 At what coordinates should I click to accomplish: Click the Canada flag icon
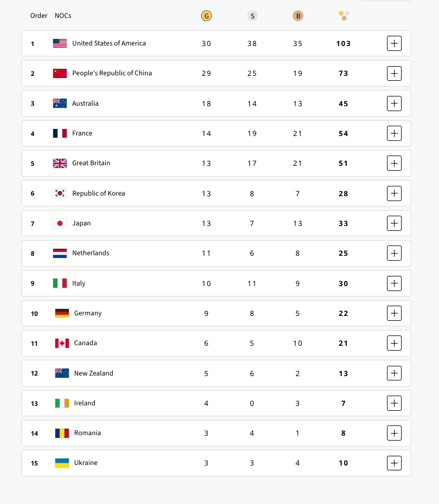(x=62, y=343)
